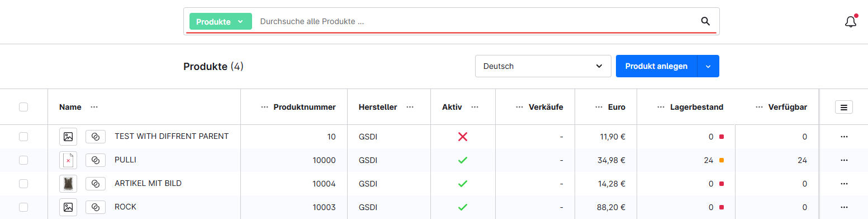Click product number 10003

click(x=324, y=207)
